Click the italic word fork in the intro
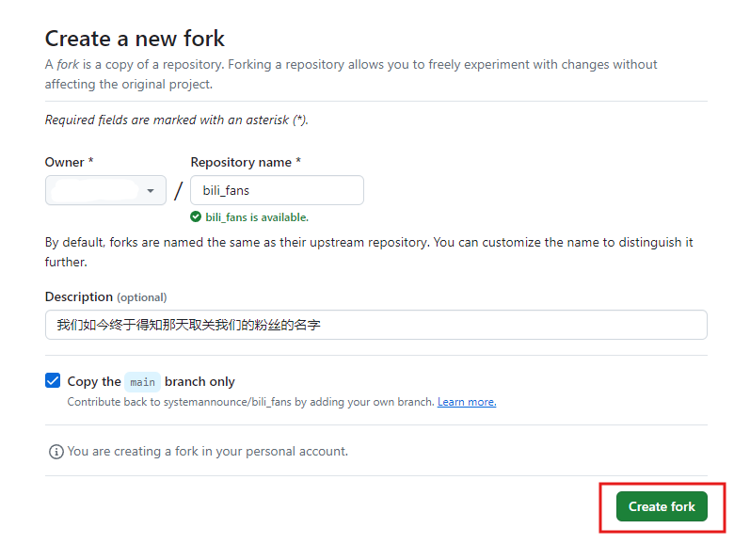The height and width of the screenshot is (560, 734). (68, 64)
